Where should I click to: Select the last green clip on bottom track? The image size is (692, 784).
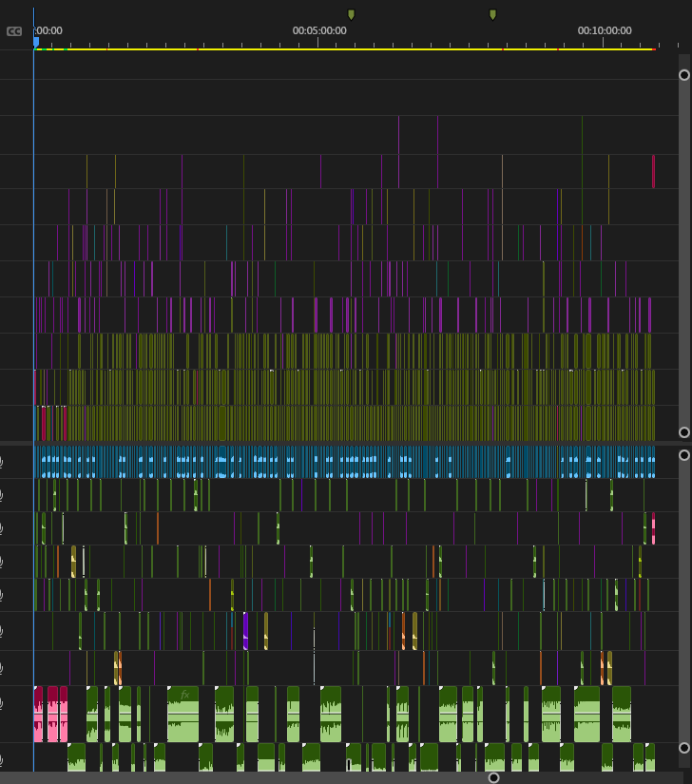(650, 757)
